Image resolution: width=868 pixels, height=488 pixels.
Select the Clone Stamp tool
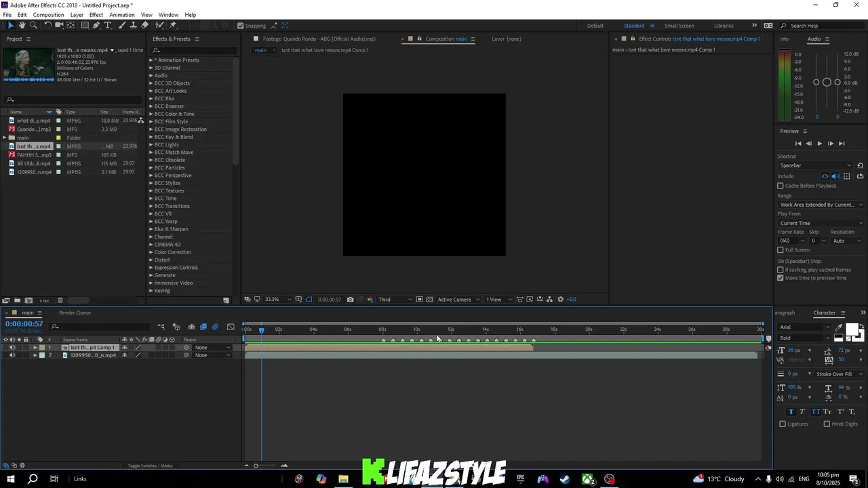point(134,25)
